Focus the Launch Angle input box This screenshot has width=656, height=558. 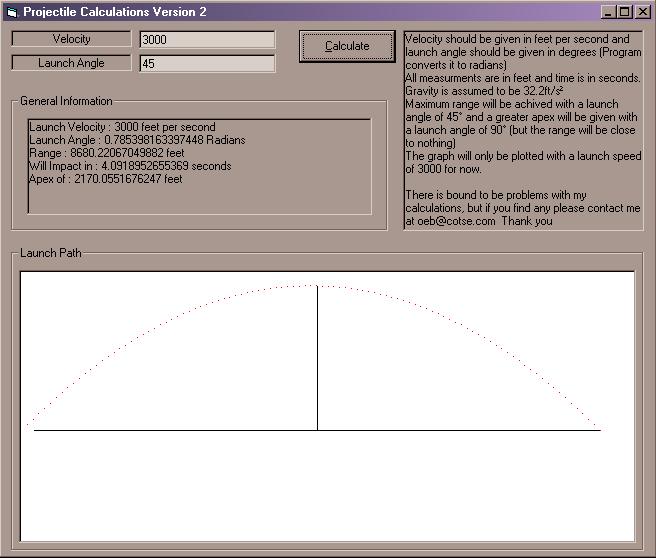click(x=207, y=63)
